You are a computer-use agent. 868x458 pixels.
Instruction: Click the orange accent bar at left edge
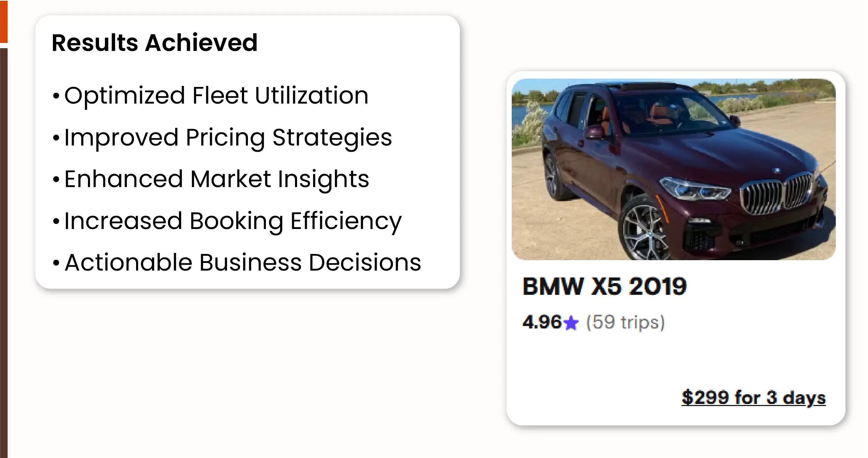pyautogui.click(x=3, y=21)
